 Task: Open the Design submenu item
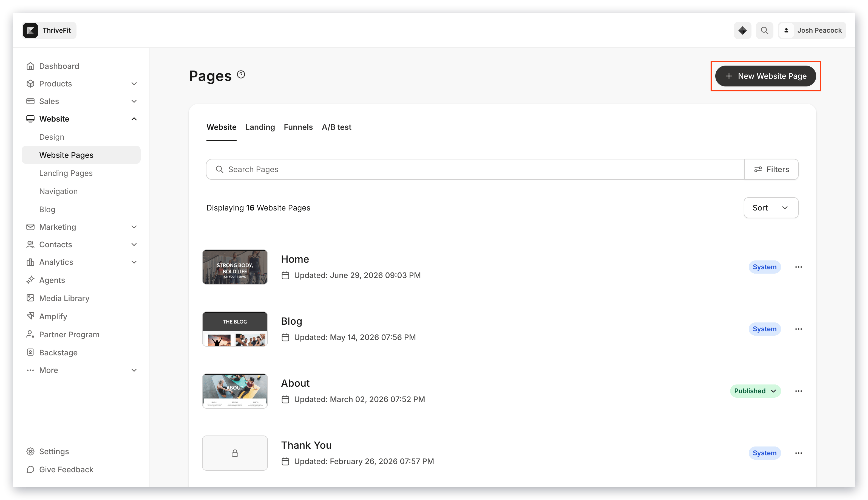click(x=52, y=137)
